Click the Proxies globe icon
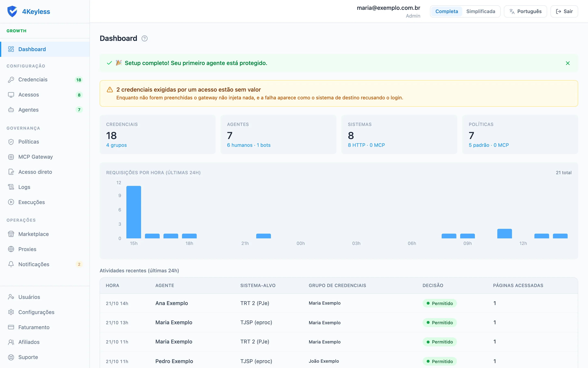 pos(11,249)
